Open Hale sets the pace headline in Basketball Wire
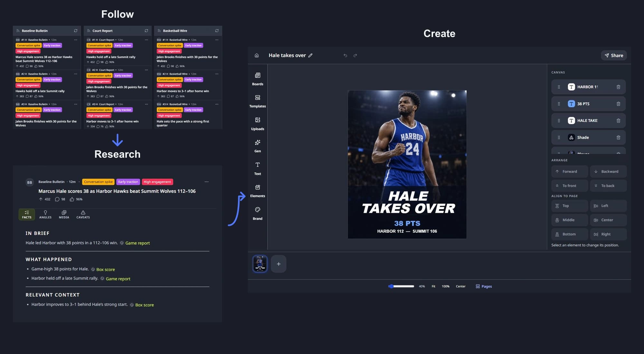The height and width of the screenshot is (354, 644). (183, 123)
